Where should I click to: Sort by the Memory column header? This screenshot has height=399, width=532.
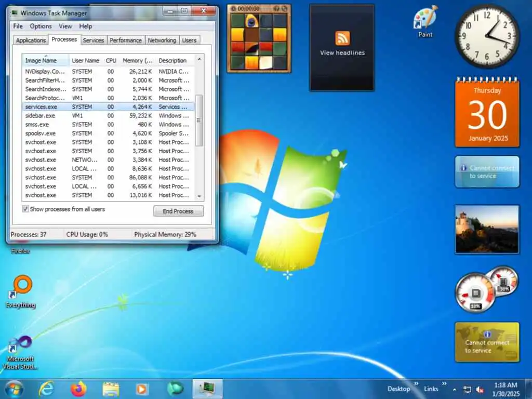pyautogui.click(x=137, y=60)
